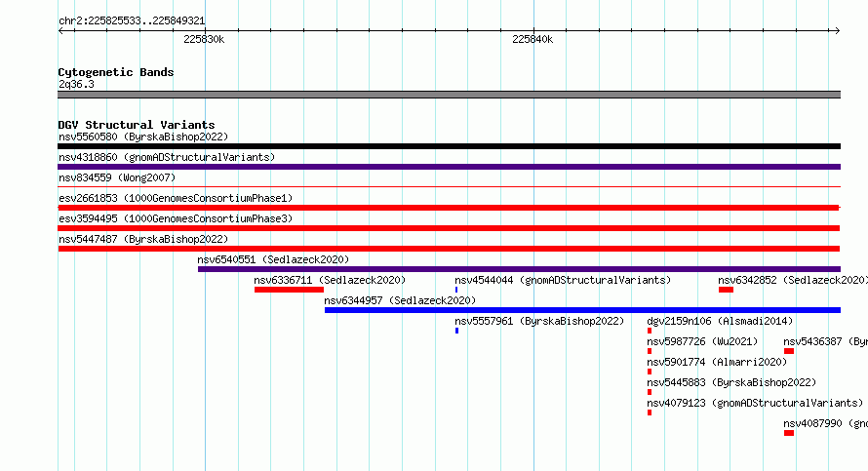868x471 pixels.
Task: Click the red esv2661853 variant bar
Action: click(449, 208)
